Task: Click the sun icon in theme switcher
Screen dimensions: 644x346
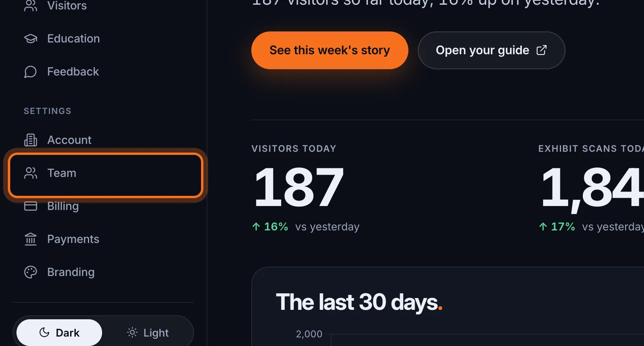Action: click(x=132, y=333)
